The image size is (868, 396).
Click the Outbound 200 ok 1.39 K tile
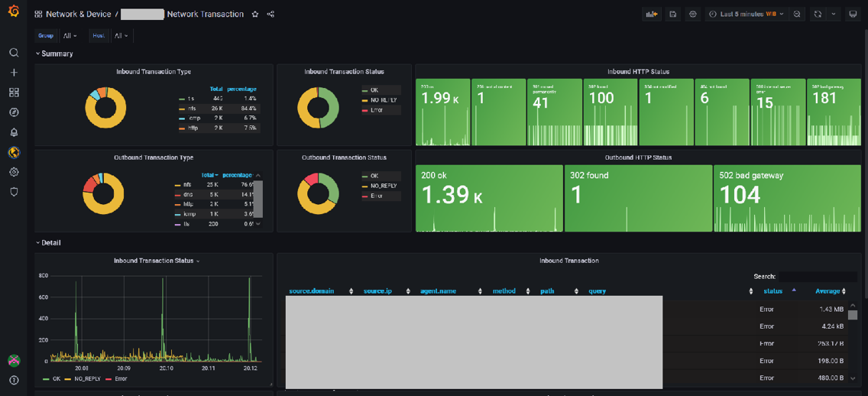(x=489, y=198)
